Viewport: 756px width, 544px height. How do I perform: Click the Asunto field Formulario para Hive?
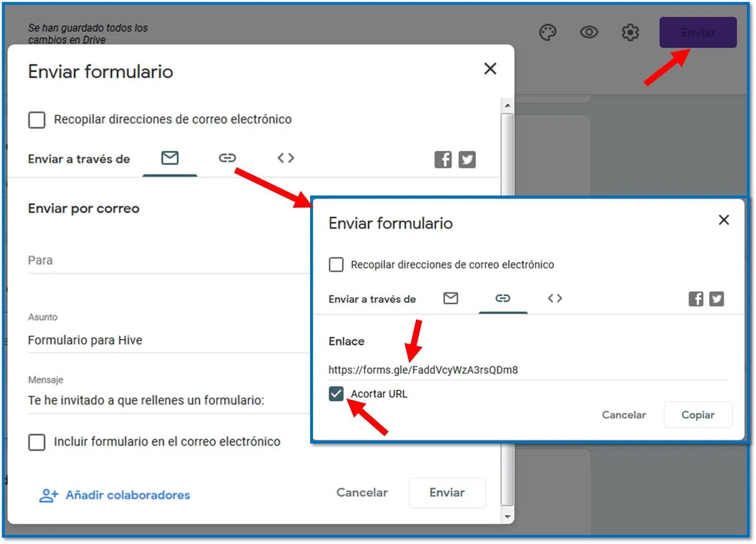click(169, 340)
